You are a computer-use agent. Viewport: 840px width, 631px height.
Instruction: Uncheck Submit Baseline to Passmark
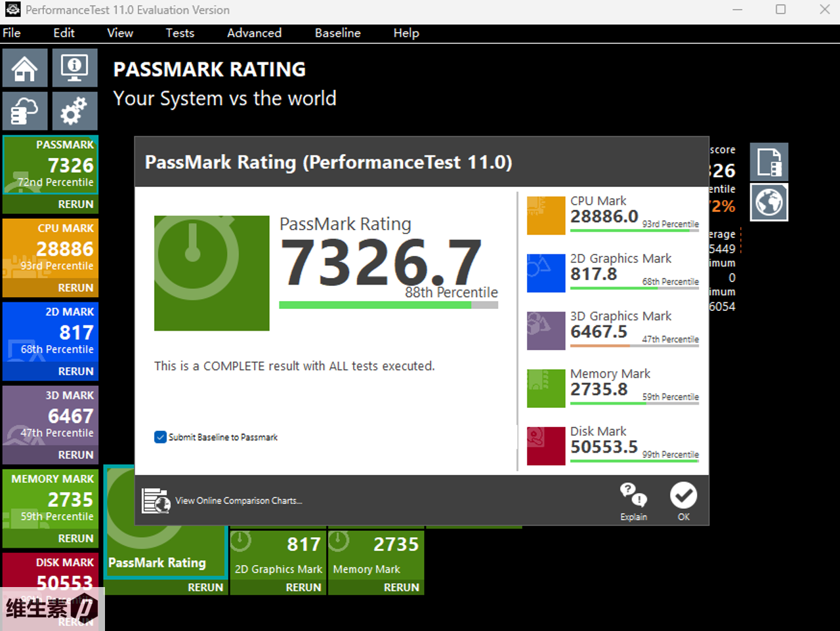[161, 438]
